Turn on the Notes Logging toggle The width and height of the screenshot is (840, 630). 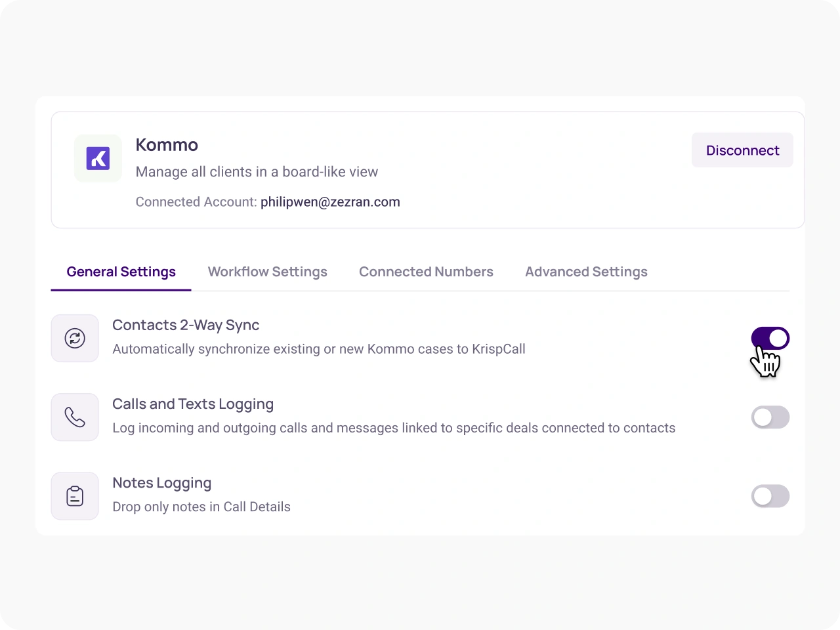(x=770, y=496)
